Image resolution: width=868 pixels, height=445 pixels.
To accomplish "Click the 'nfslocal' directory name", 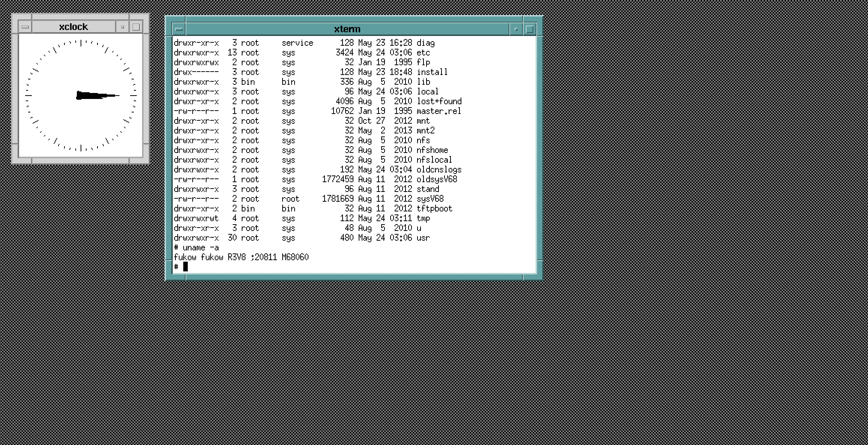I will 435,160.
